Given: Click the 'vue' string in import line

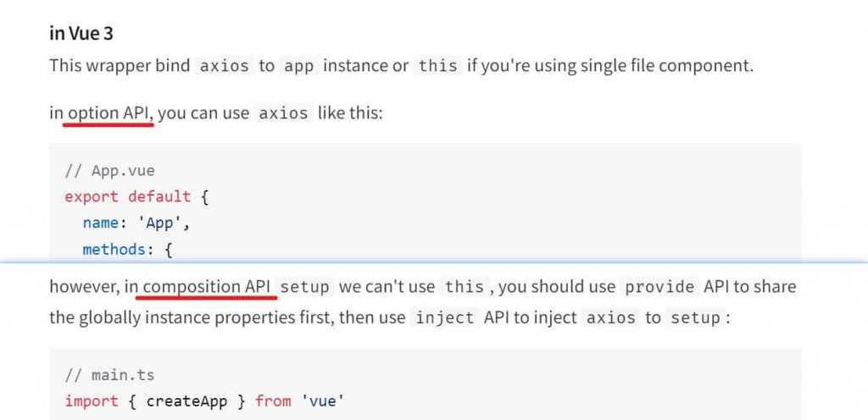Looking at the screenshot, I should tap(323, 401).
